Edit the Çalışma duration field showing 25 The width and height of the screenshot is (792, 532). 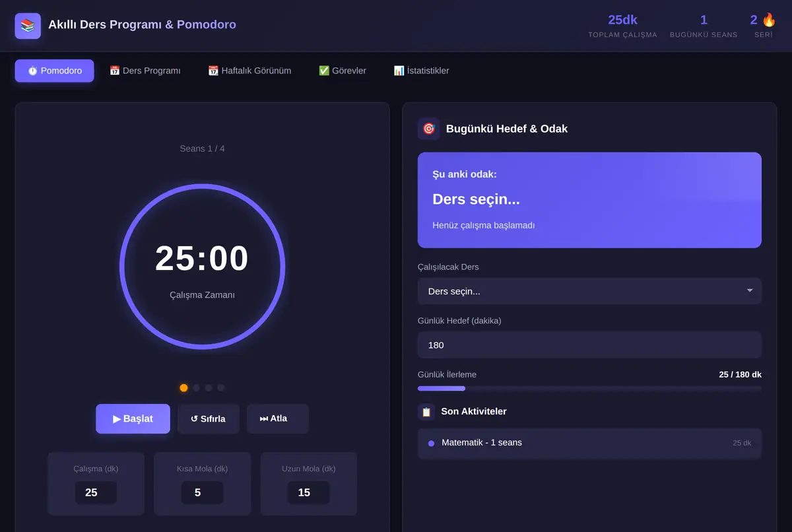pyautogui.click(x=96, y=492)
